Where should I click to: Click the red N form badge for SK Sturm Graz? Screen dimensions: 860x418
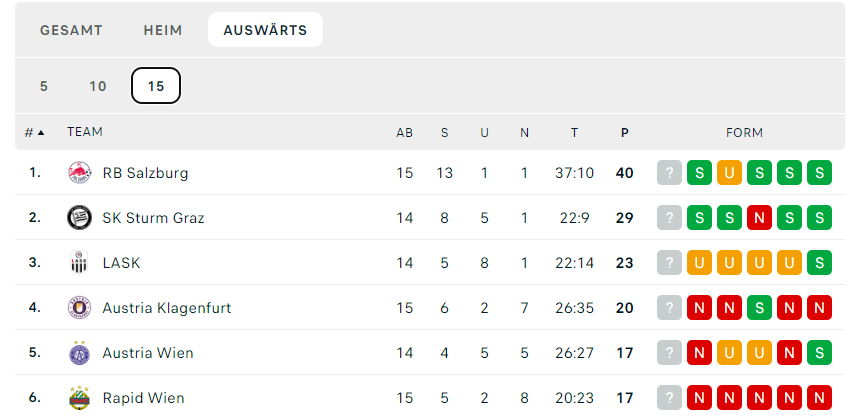pyautogui.click(x=759, y=218)
